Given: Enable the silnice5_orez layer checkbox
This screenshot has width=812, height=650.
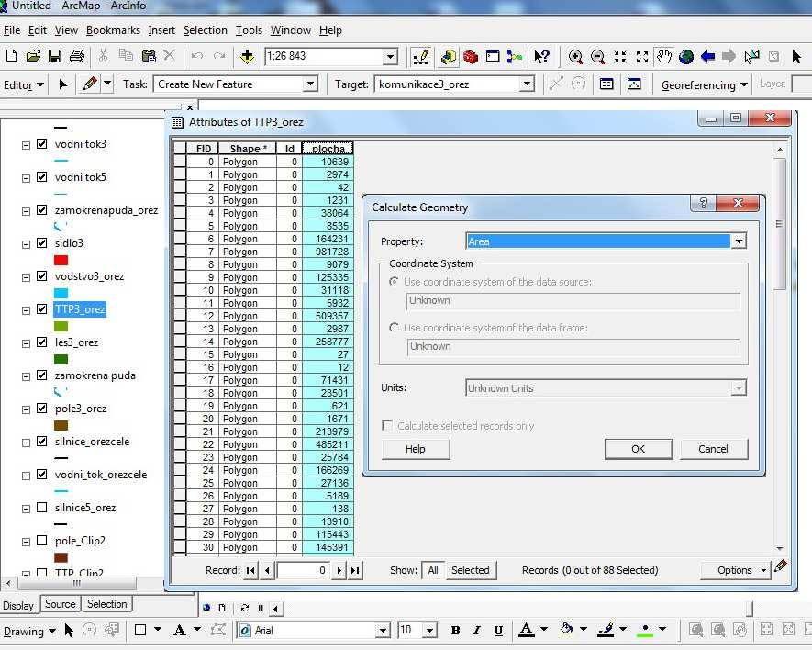Looking at the screenshot, I should (x=42, y=508).
